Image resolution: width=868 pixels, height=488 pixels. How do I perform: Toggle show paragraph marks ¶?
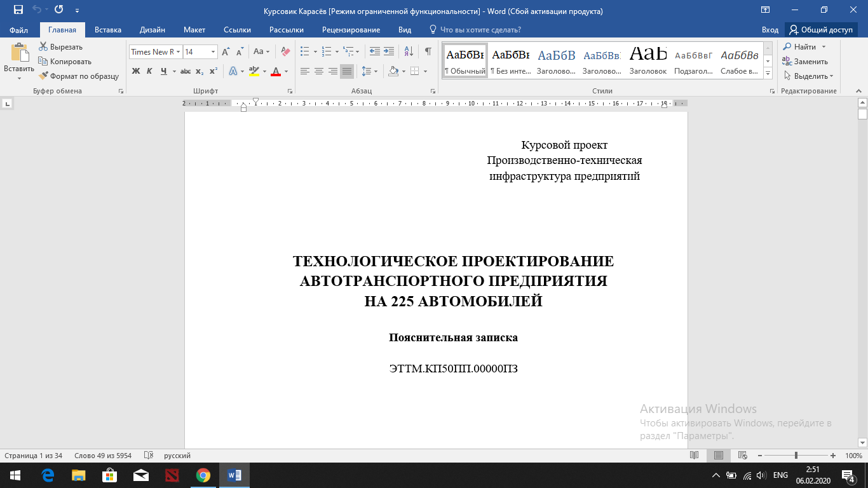click(x=428, y=52)
